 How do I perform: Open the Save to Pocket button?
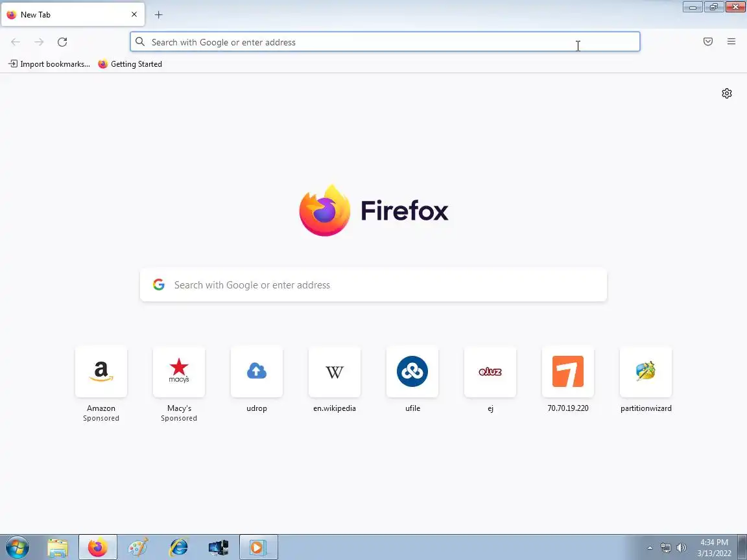click(x=708, y=42)
